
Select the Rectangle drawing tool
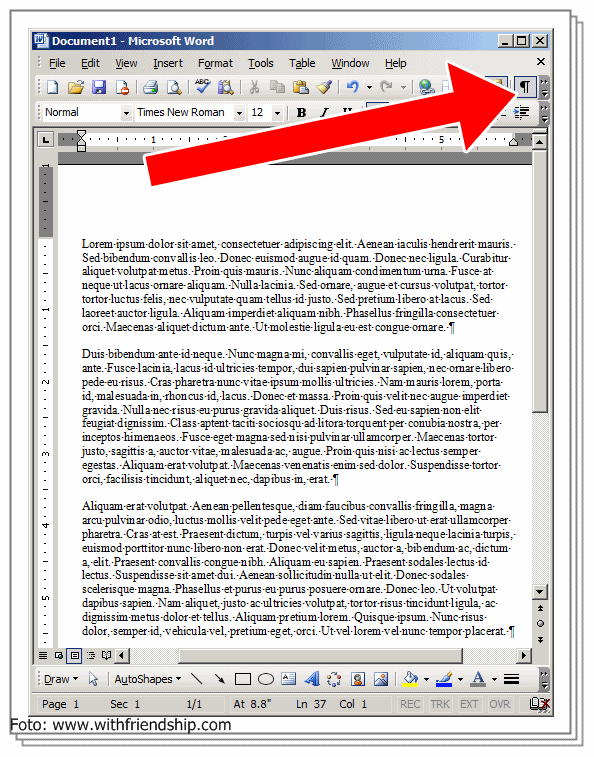(x=243, y=679)
